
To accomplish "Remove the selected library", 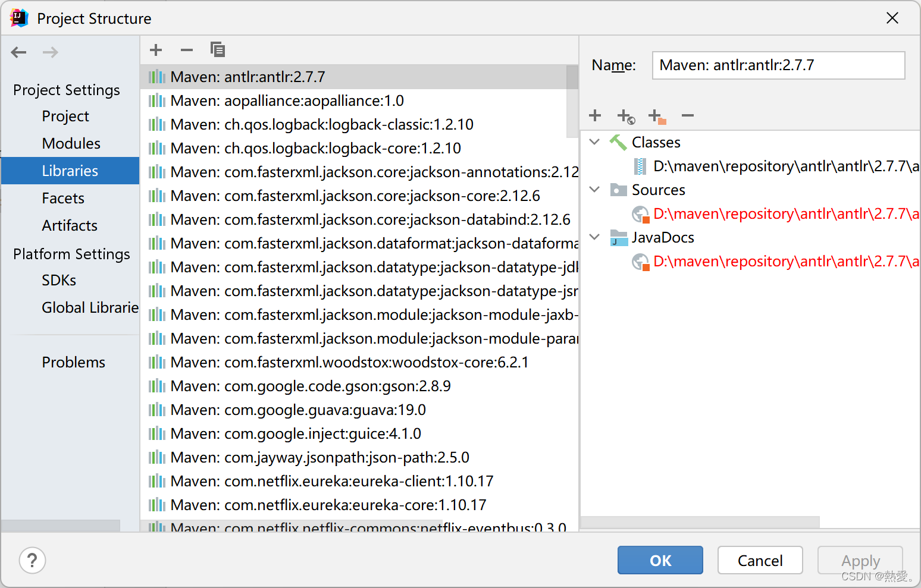I will [x=187, y=50].
